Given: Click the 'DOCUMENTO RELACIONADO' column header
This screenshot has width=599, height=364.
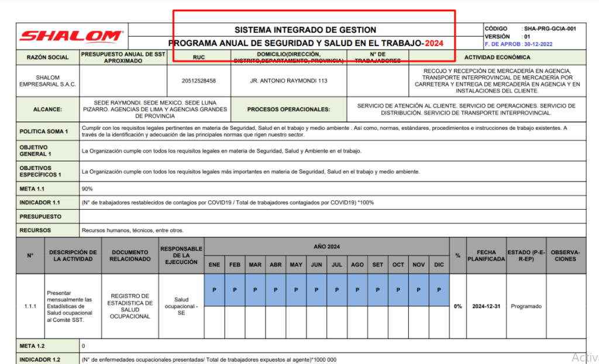Looking at the screenshot, I should pos(130,256).
